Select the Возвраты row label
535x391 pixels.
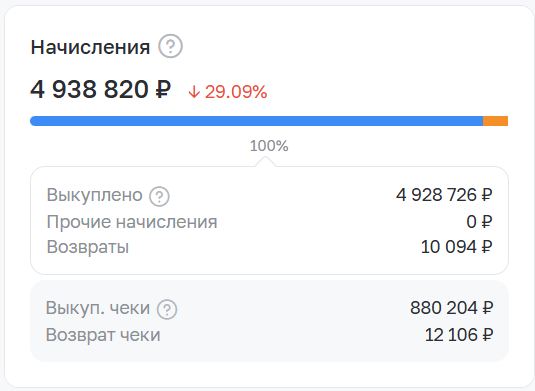coord(88,247)
